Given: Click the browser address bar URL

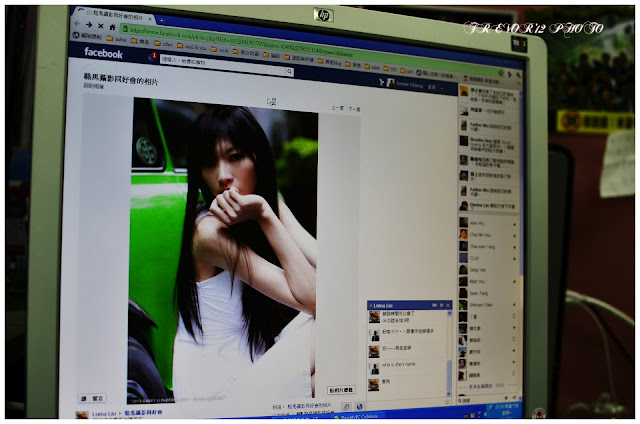Looking at the screenshot, I should [x=241, y=41].
